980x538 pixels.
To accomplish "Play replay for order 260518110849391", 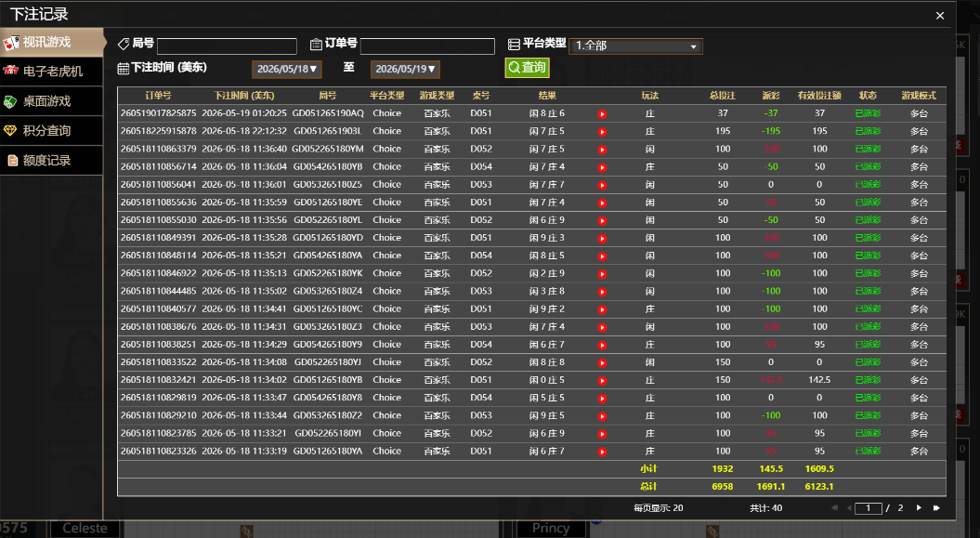I will pos(602,239).
